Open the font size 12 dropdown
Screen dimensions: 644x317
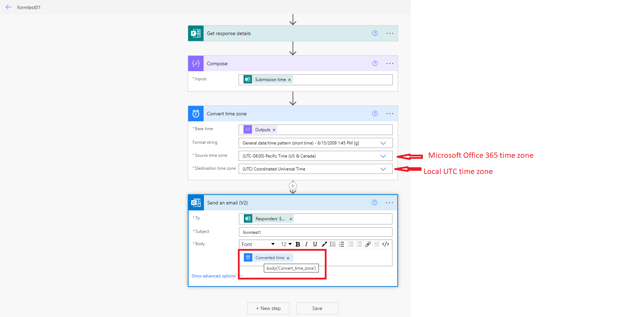(286, 244)
